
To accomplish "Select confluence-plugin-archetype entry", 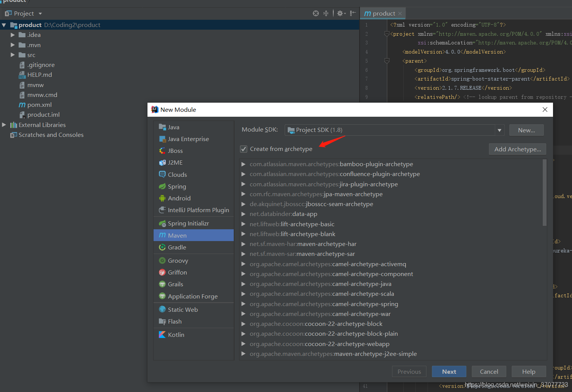I will point(335,174).
